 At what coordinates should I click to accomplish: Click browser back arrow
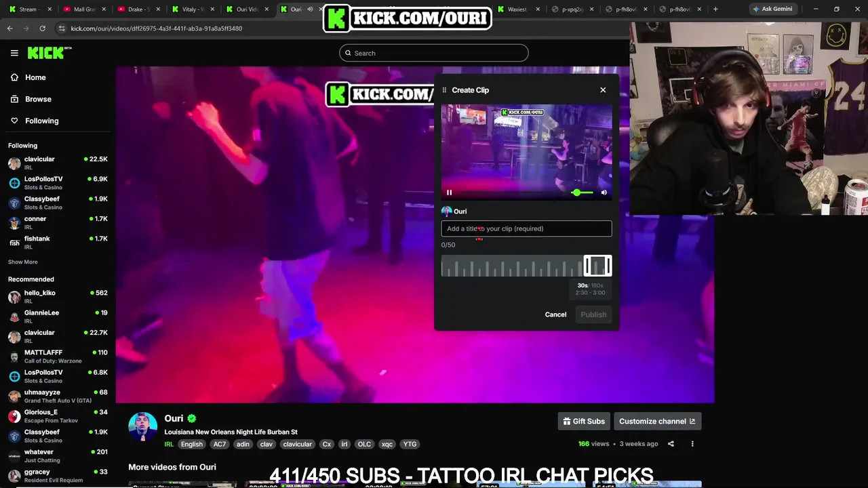[10, 28]
